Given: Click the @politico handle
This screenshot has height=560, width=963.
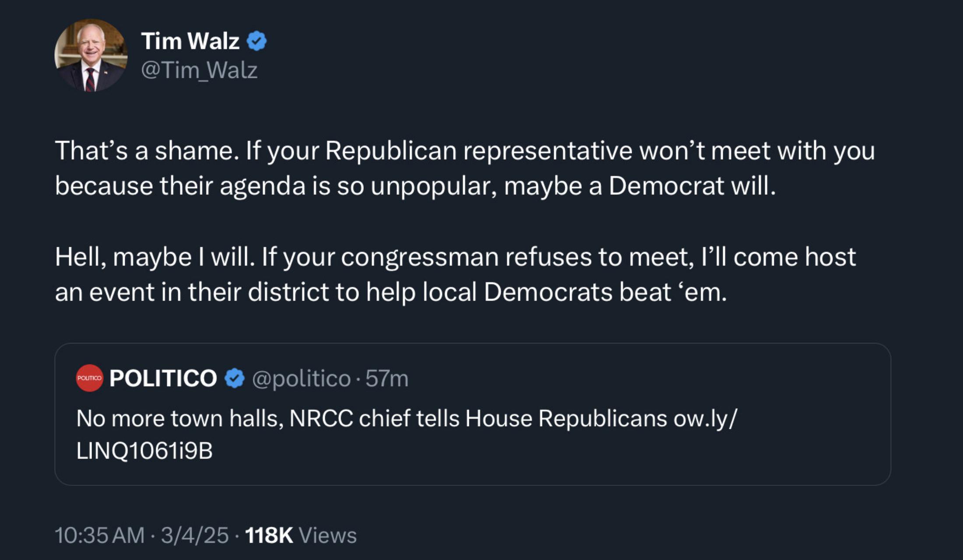Looking at the screenshot, I should (301, 378).
